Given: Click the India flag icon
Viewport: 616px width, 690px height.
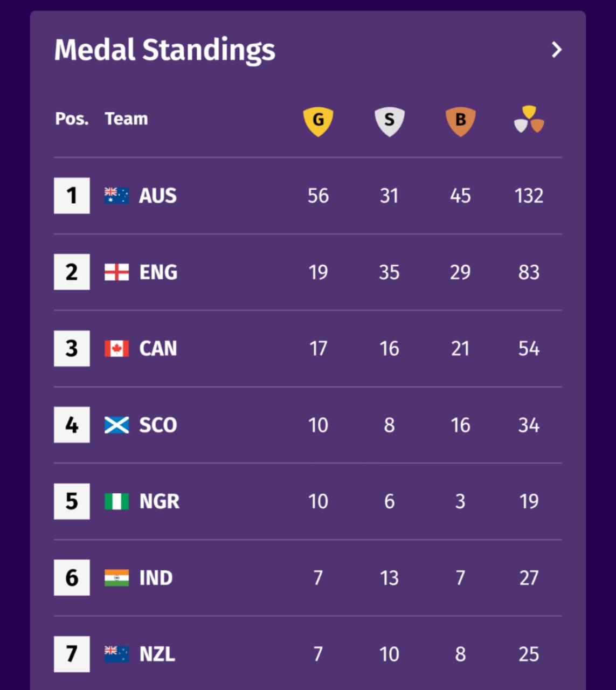Looking at the screenshot, I should point(116,578).
